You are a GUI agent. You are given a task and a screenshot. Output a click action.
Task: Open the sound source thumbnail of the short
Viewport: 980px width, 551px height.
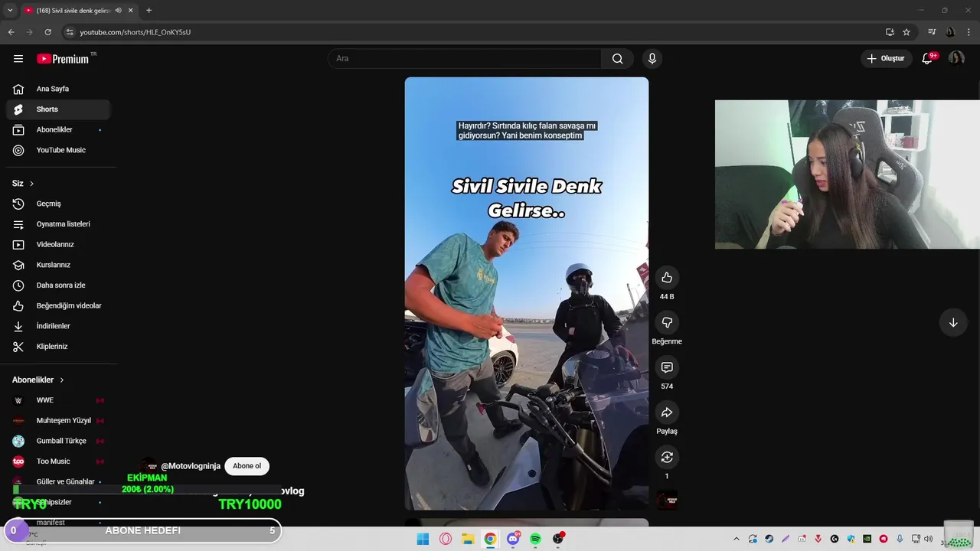coord(667,500)
